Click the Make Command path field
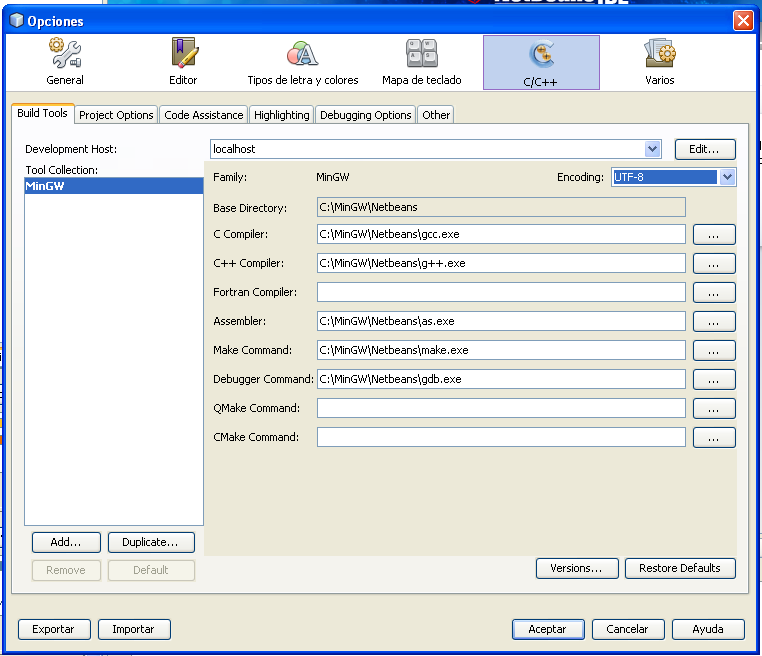 501,350
